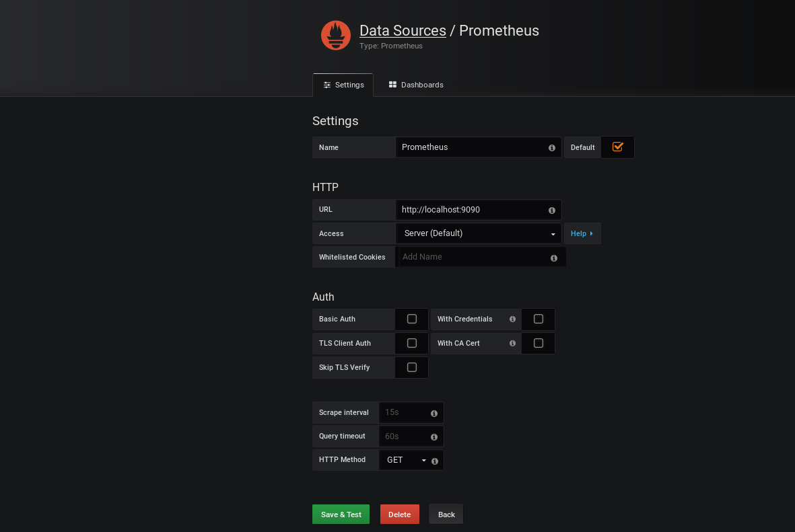795x532 pixels.
Task: Click the Whitelisted Cookies info icon
Action: [553, 258]
